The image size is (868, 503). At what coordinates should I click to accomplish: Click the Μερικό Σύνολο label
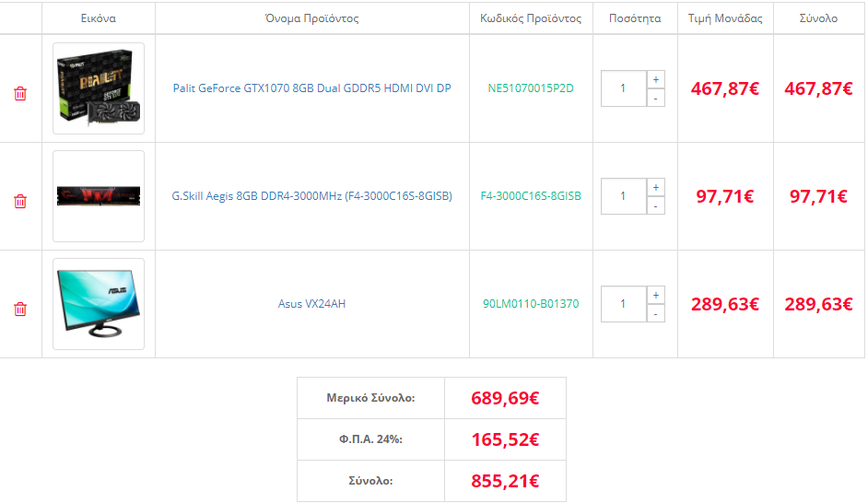(371, 398)
